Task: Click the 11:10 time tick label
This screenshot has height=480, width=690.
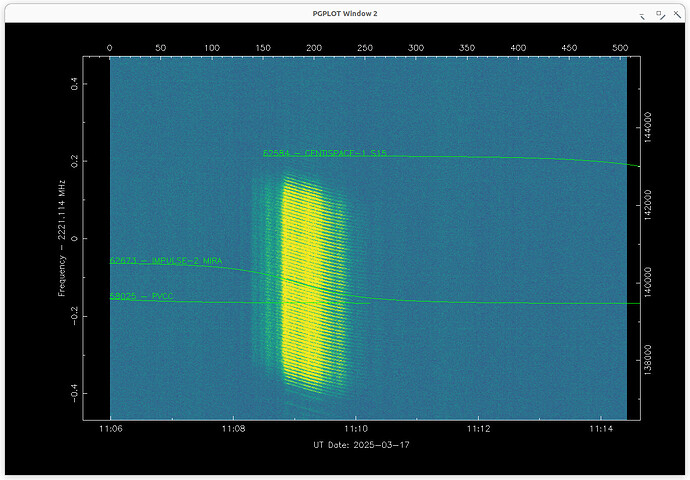Action: pyautogui.click(x=356, y=429)
